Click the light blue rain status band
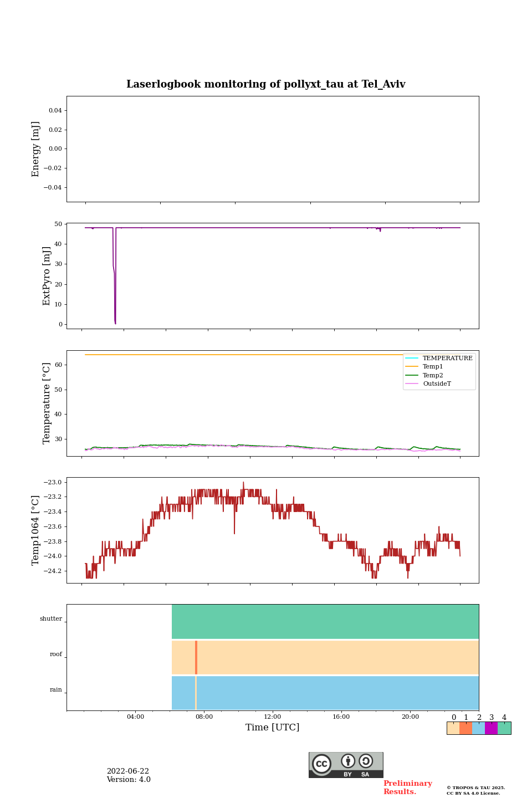This screenshot has height=798, width=532. (325, 693)
